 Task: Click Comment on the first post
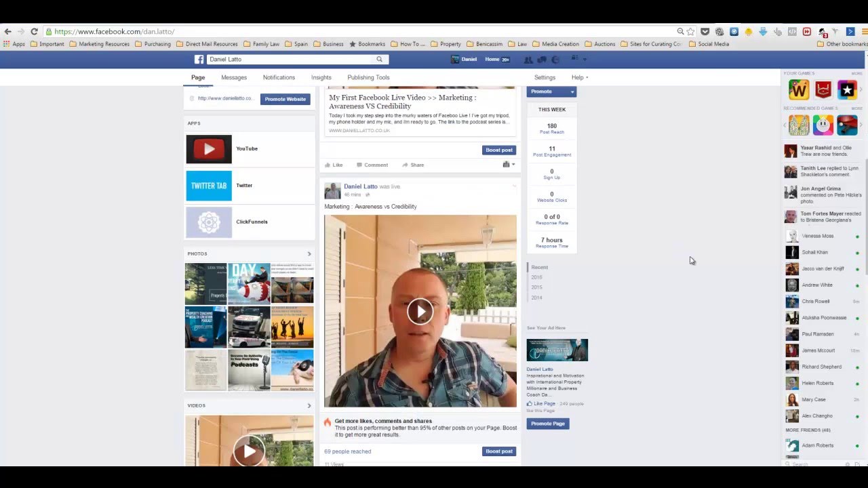pyautogui.click(x=372, y=165)
